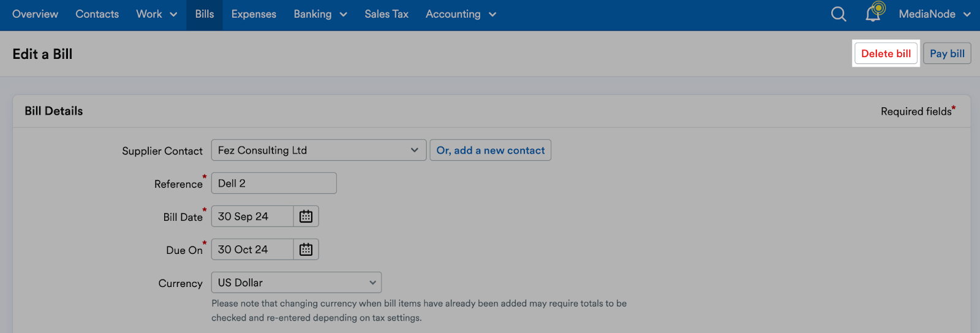The height and width of the screenshot is (333, 980).
Task: Open the search magnifier icon
Action: [x=839, y=14]
